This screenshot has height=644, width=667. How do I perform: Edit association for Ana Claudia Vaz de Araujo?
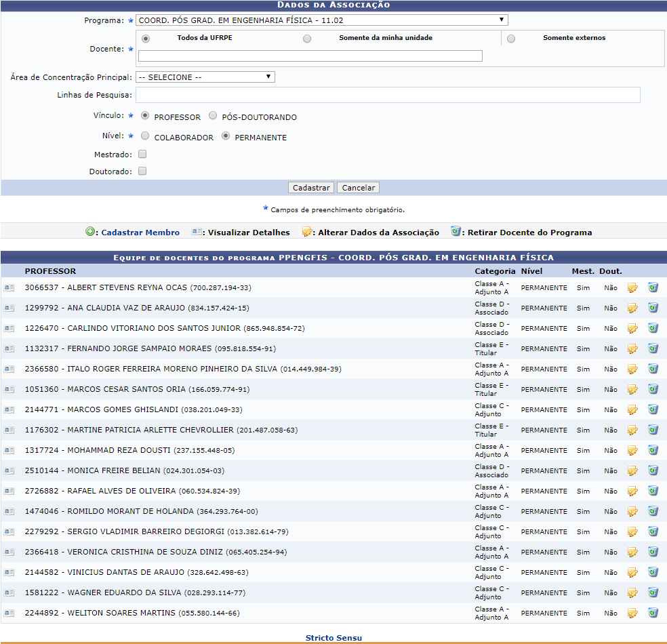click(x=632, y=308)
